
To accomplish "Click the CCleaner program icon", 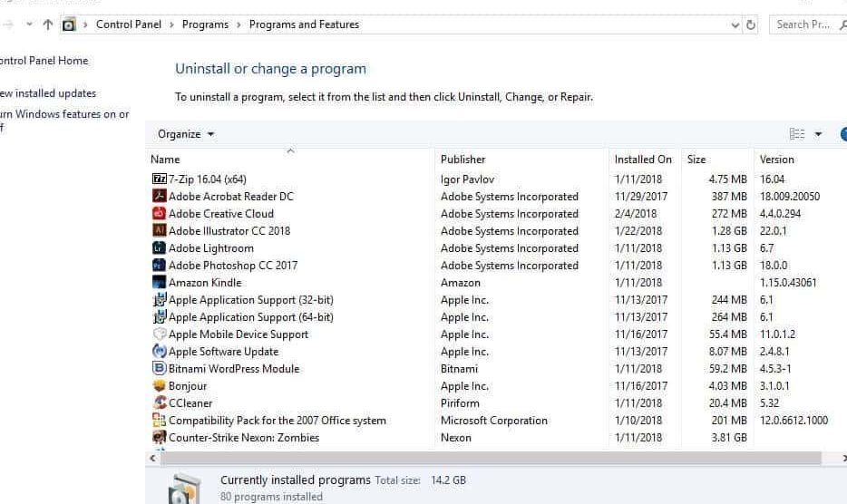I will tap(160, 403).
